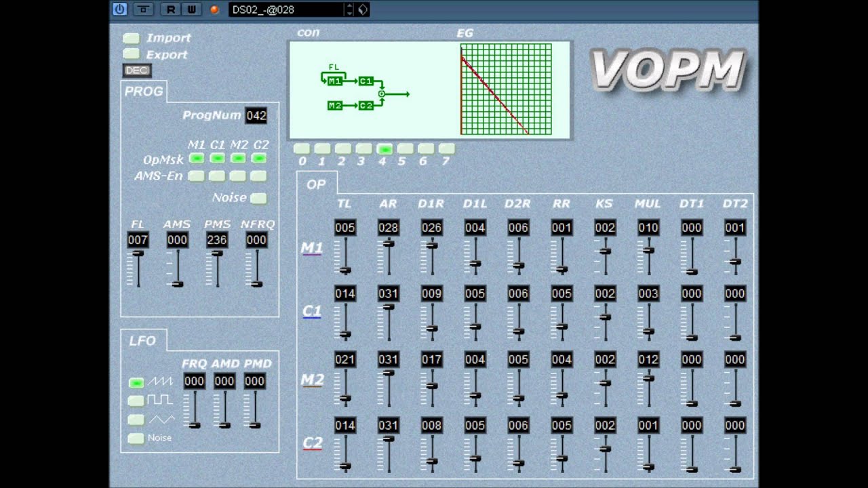Open the DS02_-@028 preset name field

(x=286, y=9)
